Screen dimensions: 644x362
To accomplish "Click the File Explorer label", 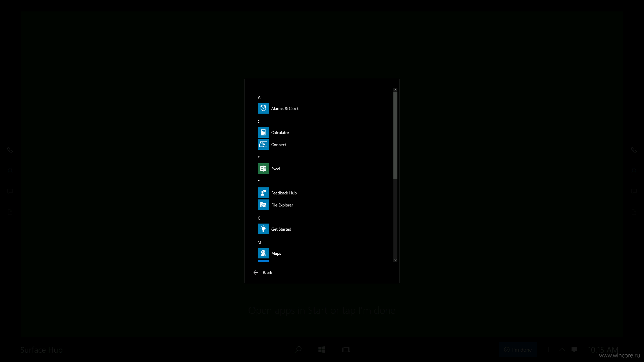I will coord(282,205).
